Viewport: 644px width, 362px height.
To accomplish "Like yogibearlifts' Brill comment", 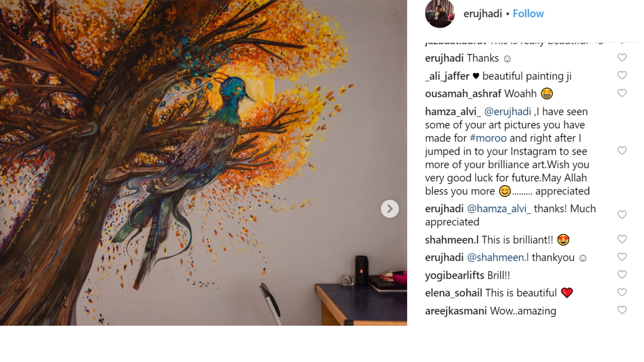I will (x=622, y=275).
